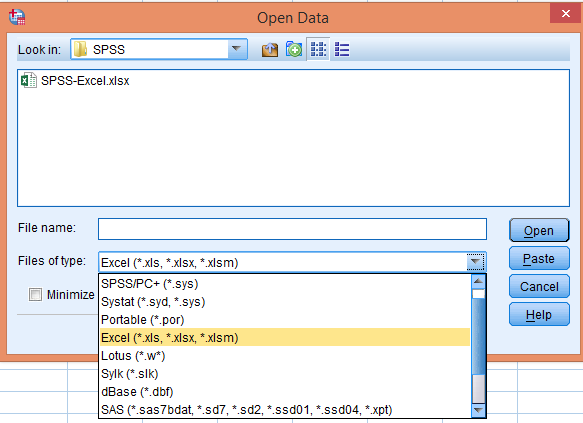This screenshot has height=423, width=583.
Task: Click the Files of type combo box
Action: [x=292, y=262]
